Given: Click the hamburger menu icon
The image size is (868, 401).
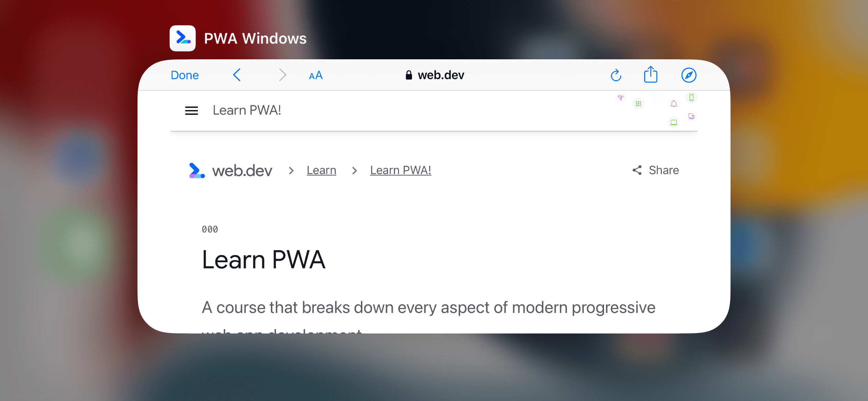Looking at the screenshot, I should 192,110.
